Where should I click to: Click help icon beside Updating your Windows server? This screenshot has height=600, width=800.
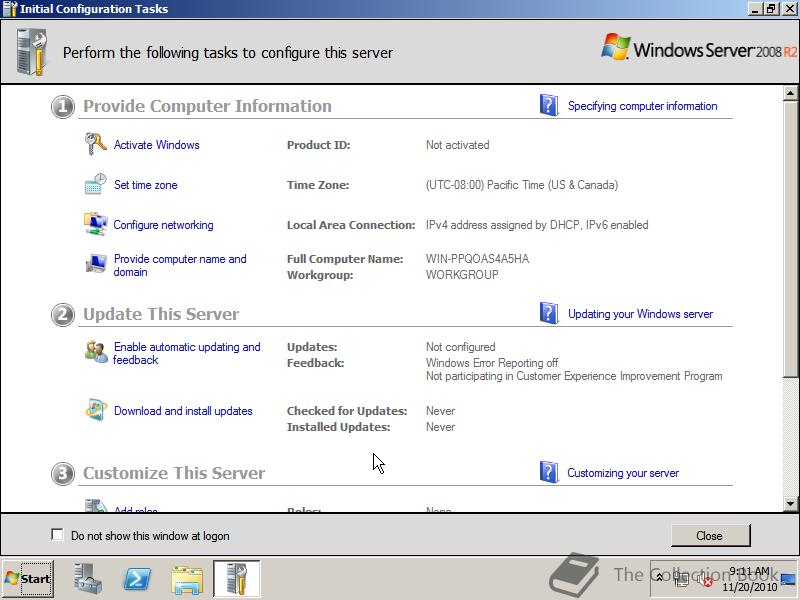pos(549,313)
